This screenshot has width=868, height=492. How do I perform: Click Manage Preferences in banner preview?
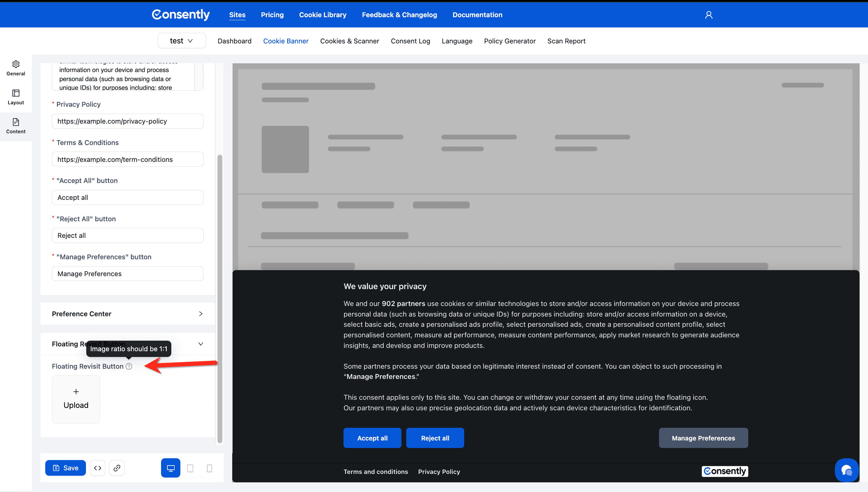703,438
